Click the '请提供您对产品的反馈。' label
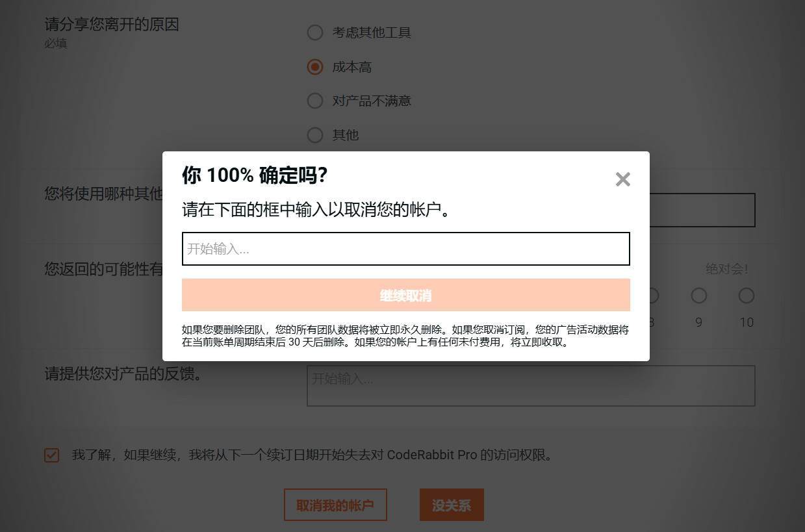Viewport: 805px width, 532px height. 121,374
